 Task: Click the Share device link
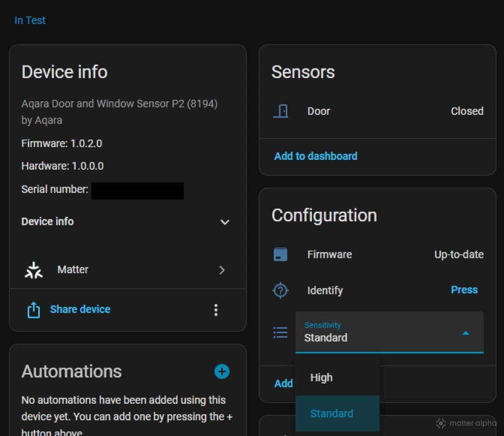click(x=80, y=309)
